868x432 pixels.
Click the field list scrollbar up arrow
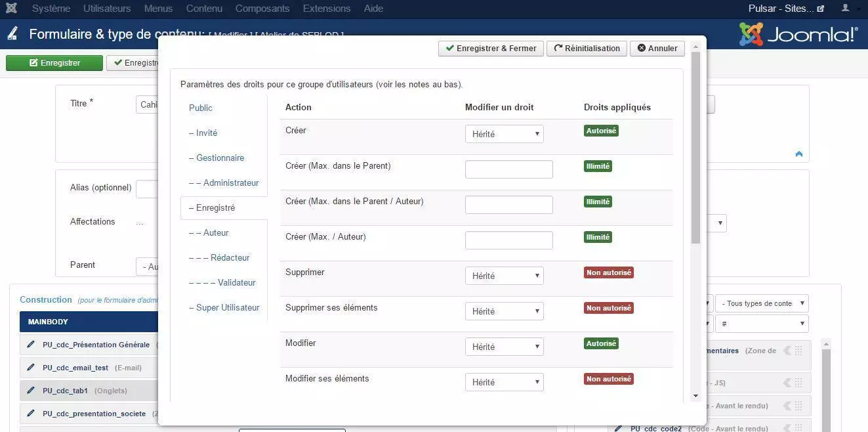tap(826, 344)
